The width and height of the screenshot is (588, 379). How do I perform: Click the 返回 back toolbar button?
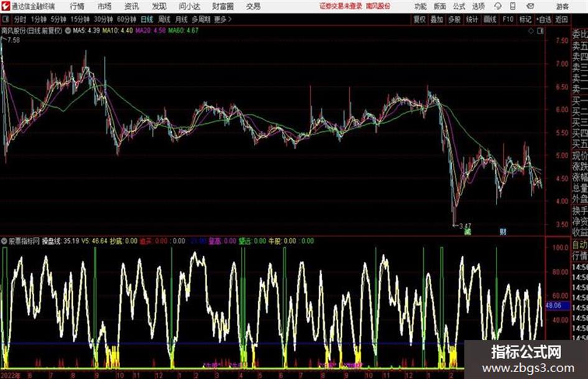561,19
